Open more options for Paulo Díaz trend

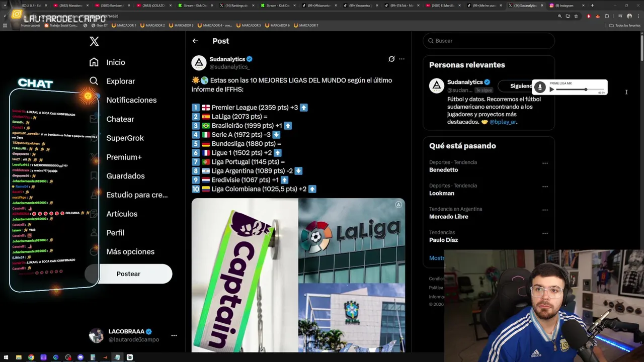pos(545,233)
